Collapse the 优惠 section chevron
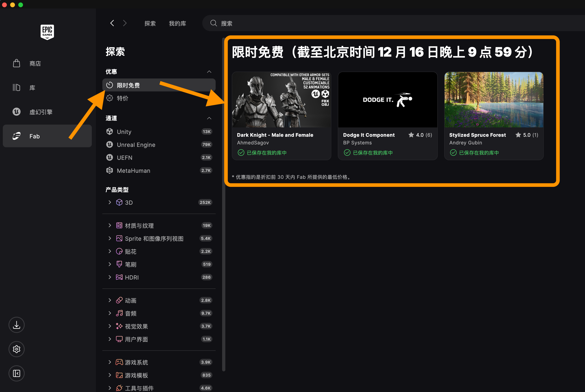585x392 pixels. point(209,72)
